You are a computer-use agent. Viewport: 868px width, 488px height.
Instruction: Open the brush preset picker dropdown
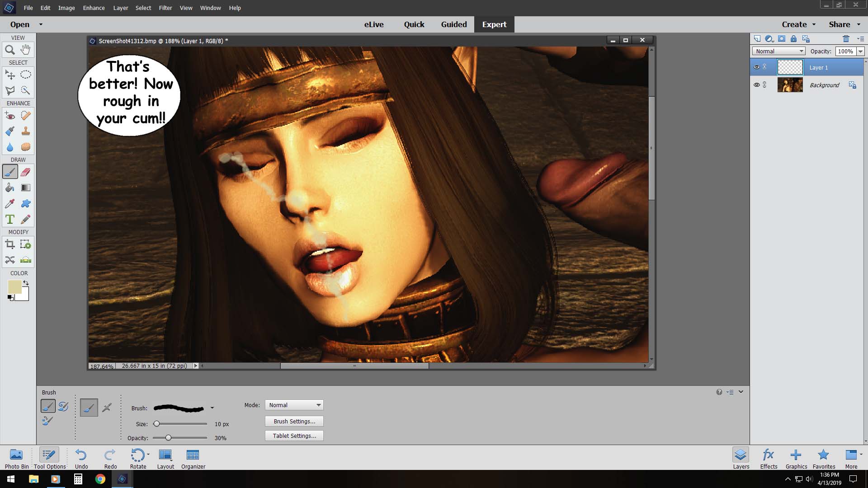point(212,408)
